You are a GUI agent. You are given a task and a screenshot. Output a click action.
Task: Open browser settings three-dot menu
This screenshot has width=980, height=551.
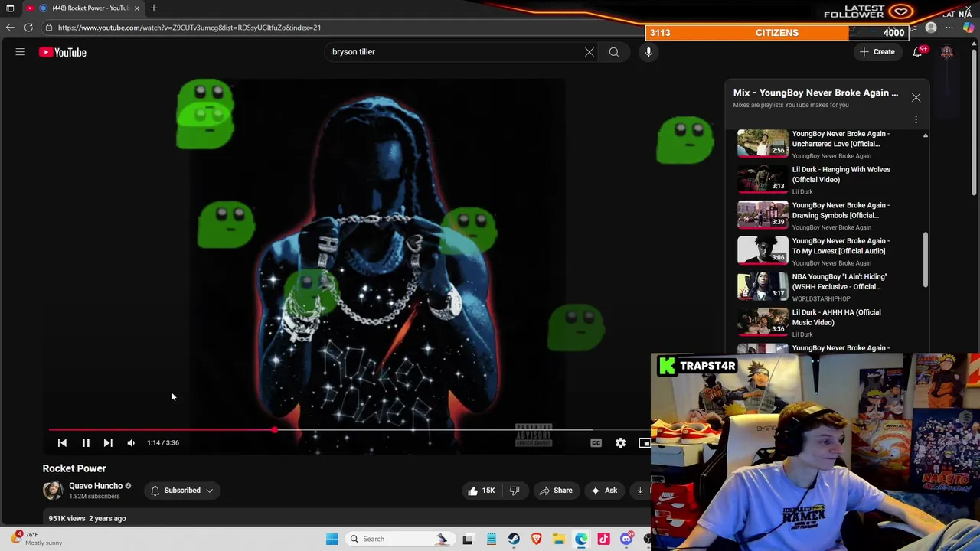click(949, 28)
